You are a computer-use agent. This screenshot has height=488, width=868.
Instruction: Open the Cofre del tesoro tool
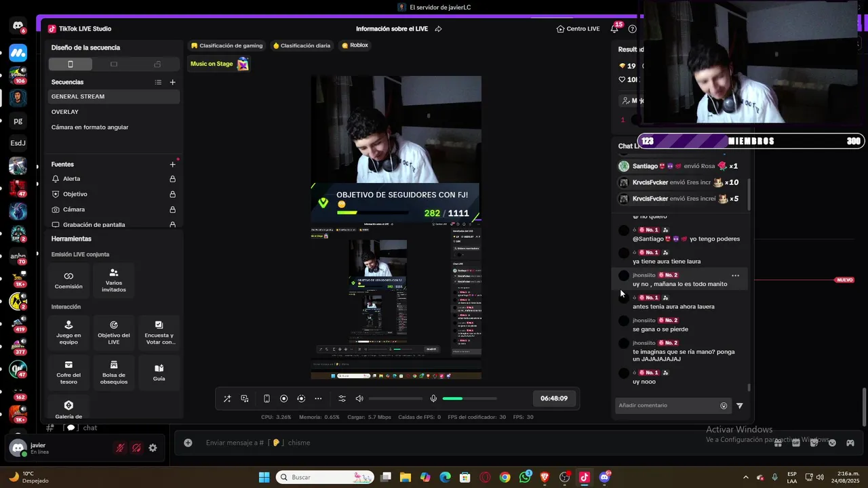(x=68, y=373)
